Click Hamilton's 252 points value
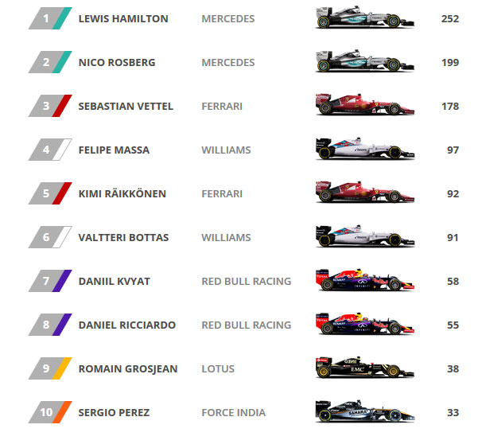The height and width of the screenshot is (448, 482). 450,19
